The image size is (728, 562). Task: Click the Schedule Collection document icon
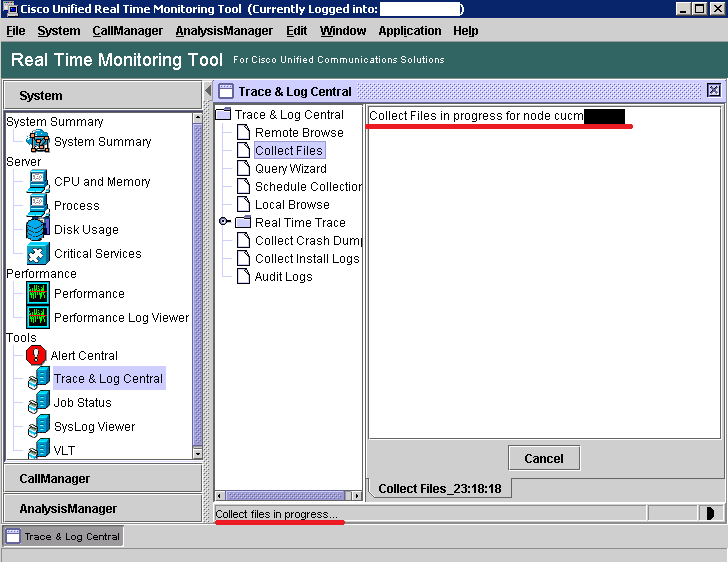pyautogui.click(x=243, y=186)
